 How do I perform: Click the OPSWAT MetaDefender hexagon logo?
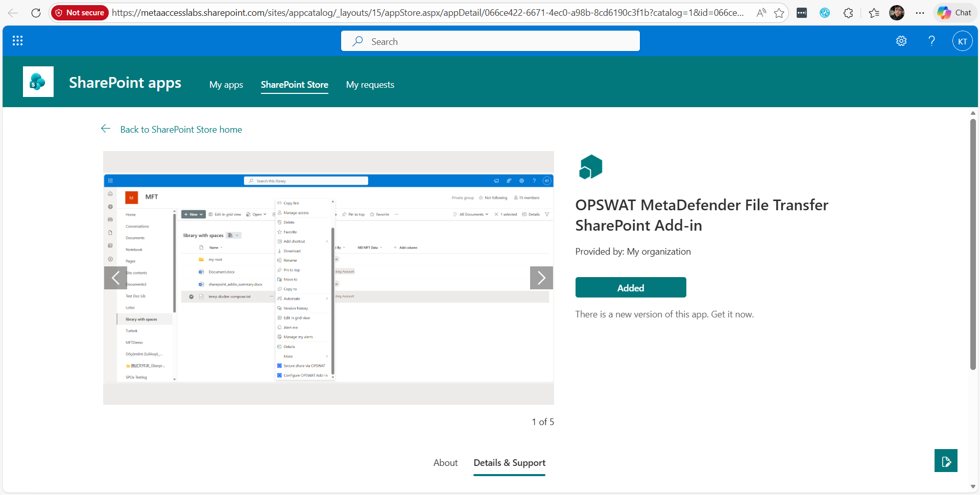590,166
